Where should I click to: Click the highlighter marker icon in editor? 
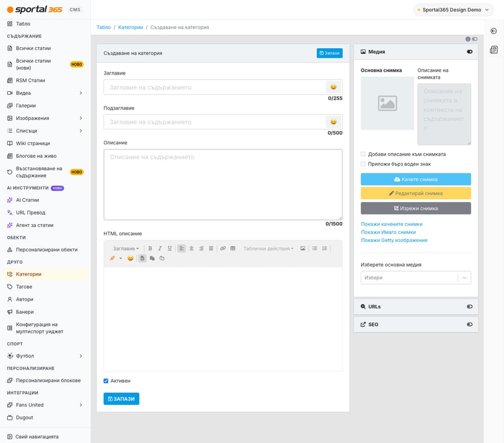click(x=112, y=258)
